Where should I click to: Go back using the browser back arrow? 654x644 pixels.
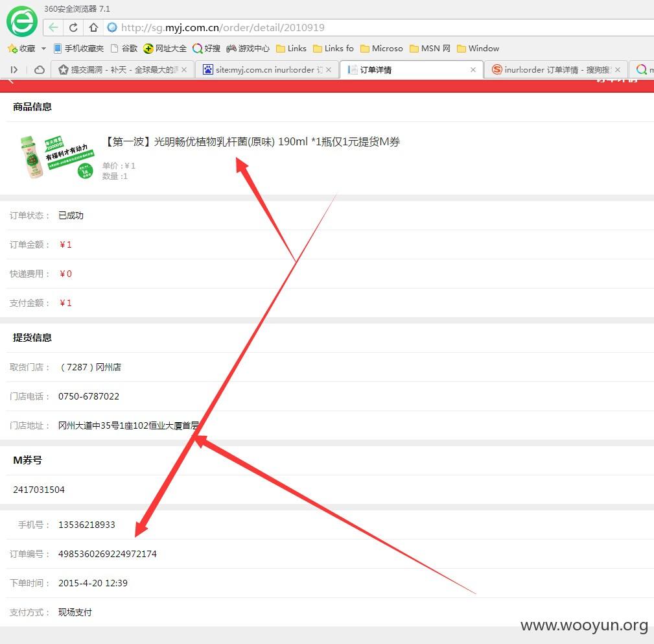53,27
